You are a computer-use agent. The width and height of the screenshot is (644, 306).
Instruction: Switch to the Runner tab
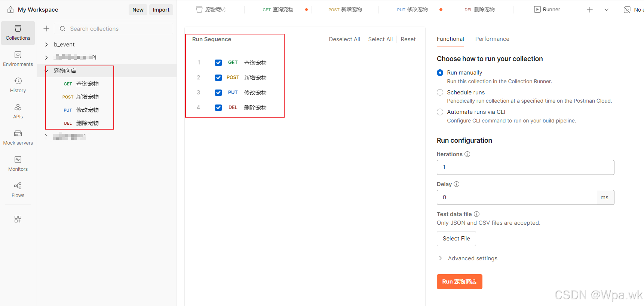[547, 10]
